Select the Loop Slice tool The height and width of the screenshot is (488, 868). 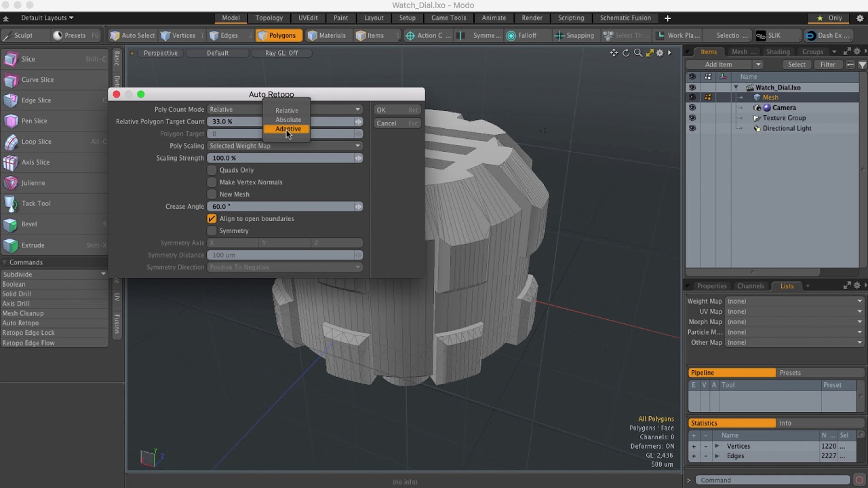(54, 142)
